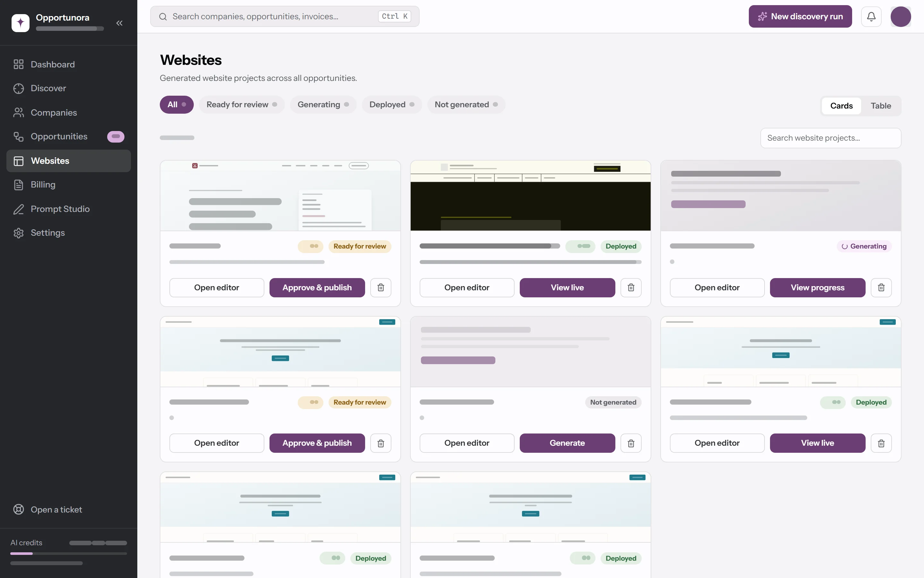Click View progress on Generating card
924x578 pixels.
click(x=817, y=287)
